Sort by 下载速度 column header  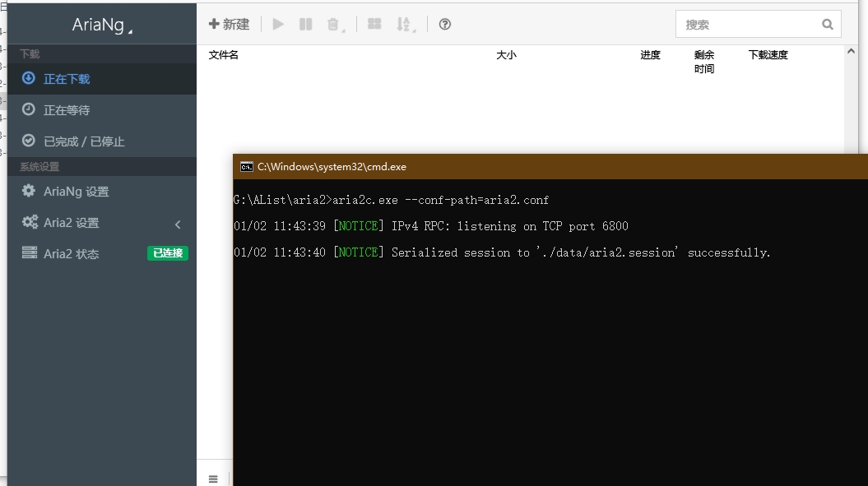[x=768, y=55]
